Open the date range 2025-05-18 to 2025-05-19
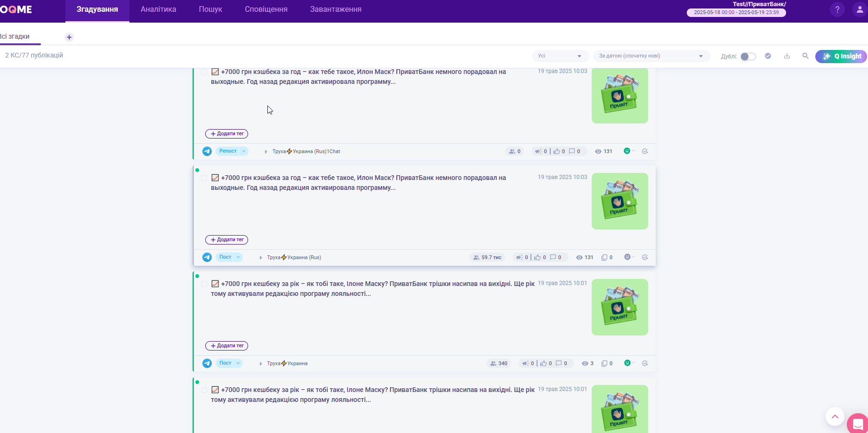Image resolution: width=868 pixels, height=433 pixels. pos(736,13)
